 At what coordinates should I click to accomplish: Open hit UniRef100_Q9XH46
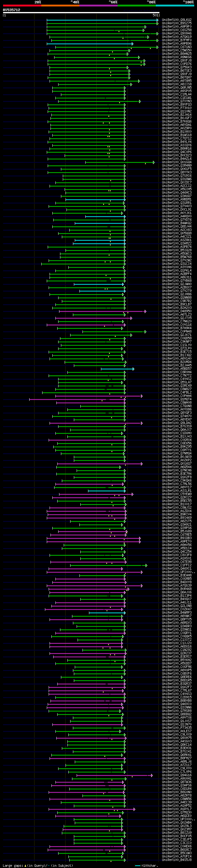(177, 33)
